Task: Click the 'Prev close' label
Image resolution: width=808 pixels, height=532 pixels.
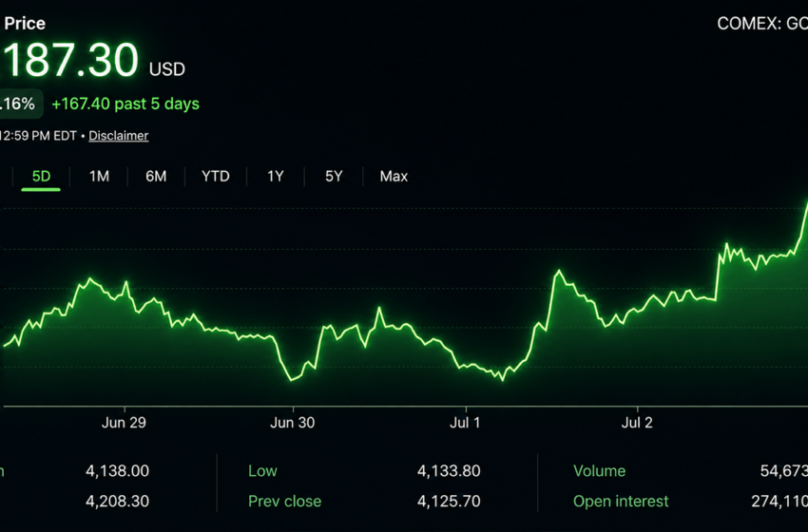Action: click(x=284, y=501)
